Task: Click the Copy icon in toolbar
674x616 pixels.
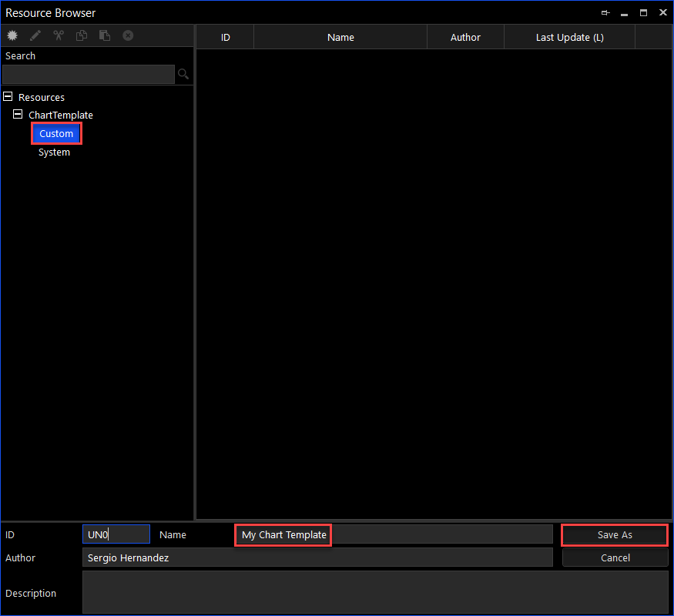Action: [82, 35]
